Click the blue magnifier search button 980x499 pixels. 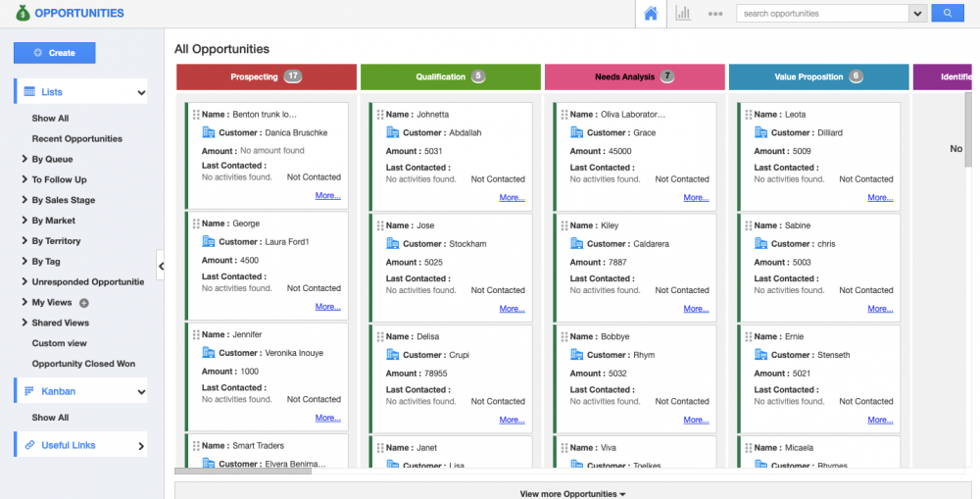tap(947, 14)
